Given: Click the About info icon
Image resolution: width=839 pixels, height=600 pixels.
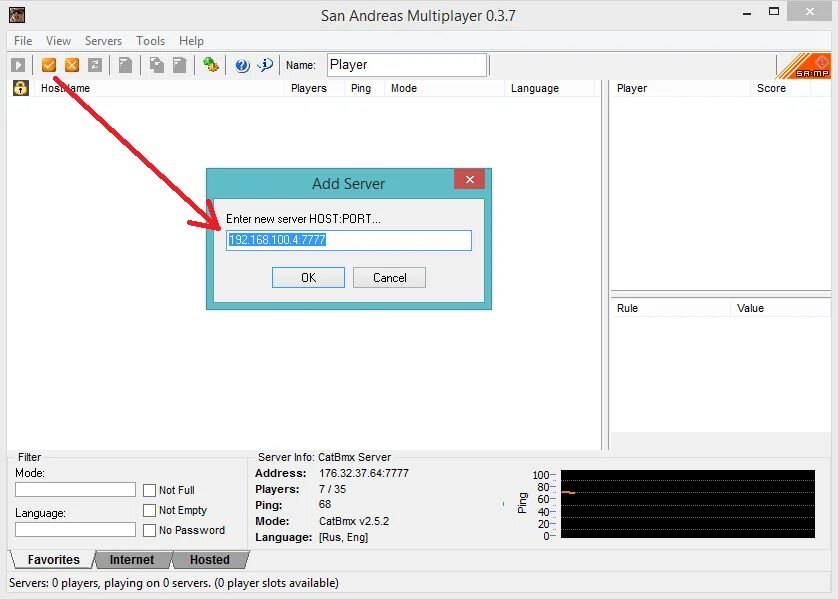Looking at the screenshot, I should (x=265, y=65).
